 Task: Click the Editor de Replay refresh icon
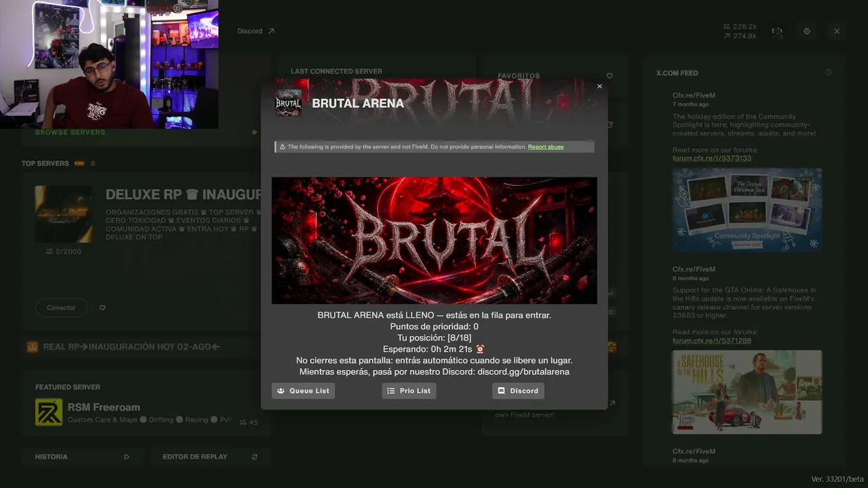click(255, 457)
